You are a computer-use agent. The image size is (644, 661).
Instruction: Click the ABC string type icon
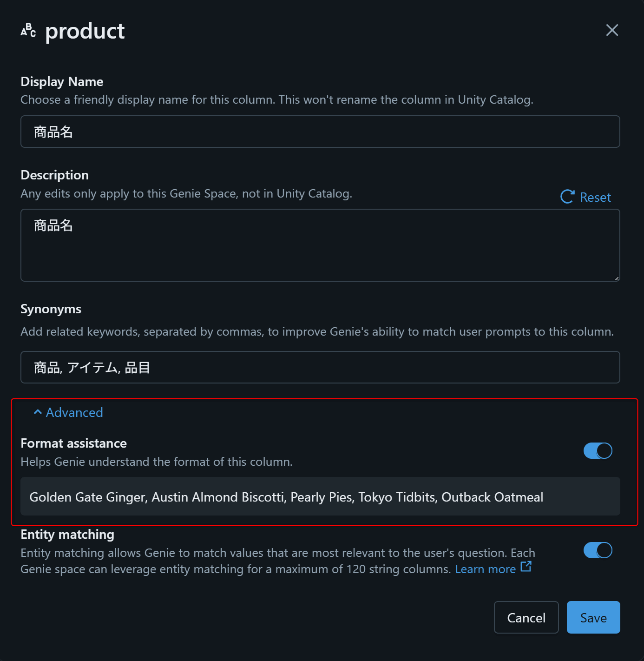[28, 30]
